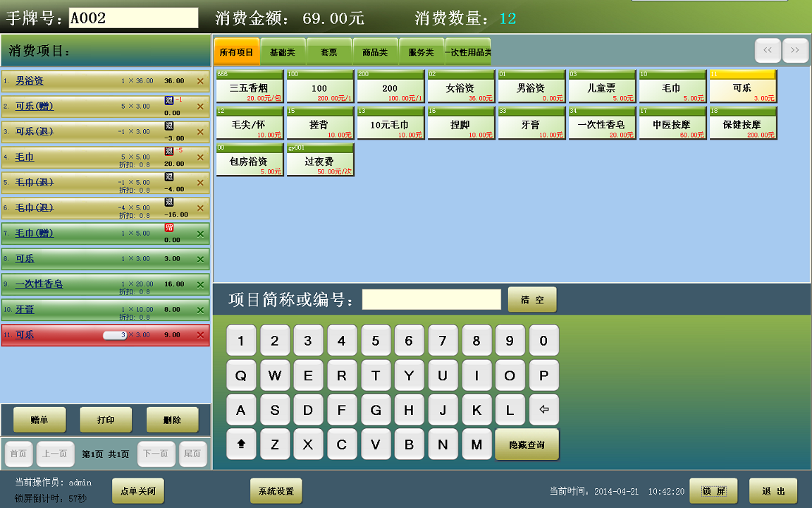Tap the shift up-arrow key on keypad

(241, 445)
